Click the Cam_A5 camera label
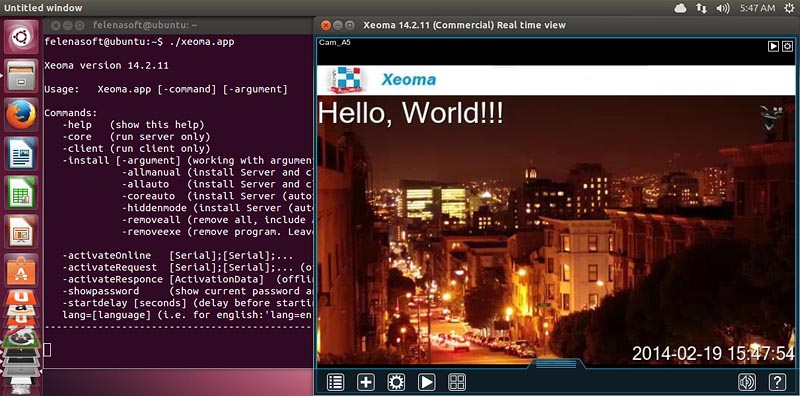800x396 pixels. tap(335, 42)
